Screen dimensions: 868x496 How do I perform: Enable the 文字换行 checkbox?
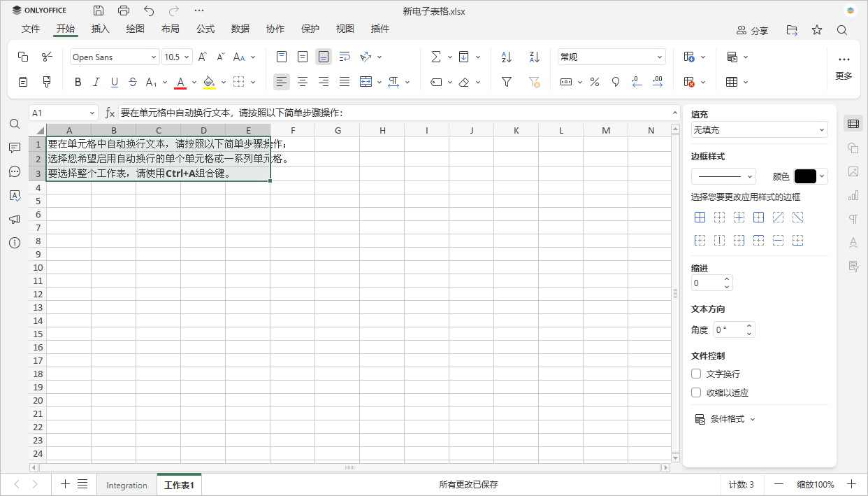(695, 374)
